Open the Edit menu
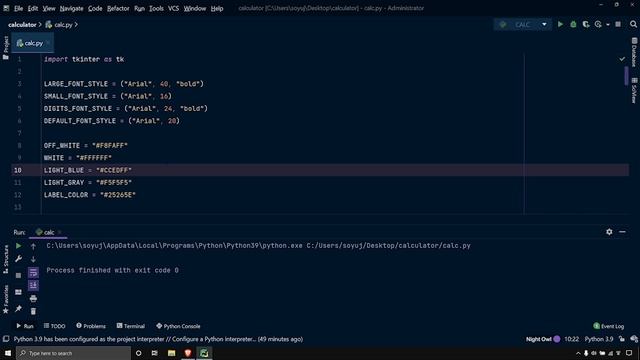This screenshot has height=360, width=640. coord(33,8)
